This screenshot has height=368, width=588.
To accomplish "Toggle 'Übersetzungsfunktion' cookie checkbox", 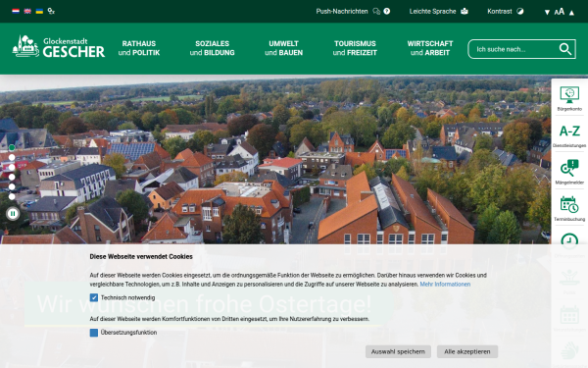I will pos(94,333).
